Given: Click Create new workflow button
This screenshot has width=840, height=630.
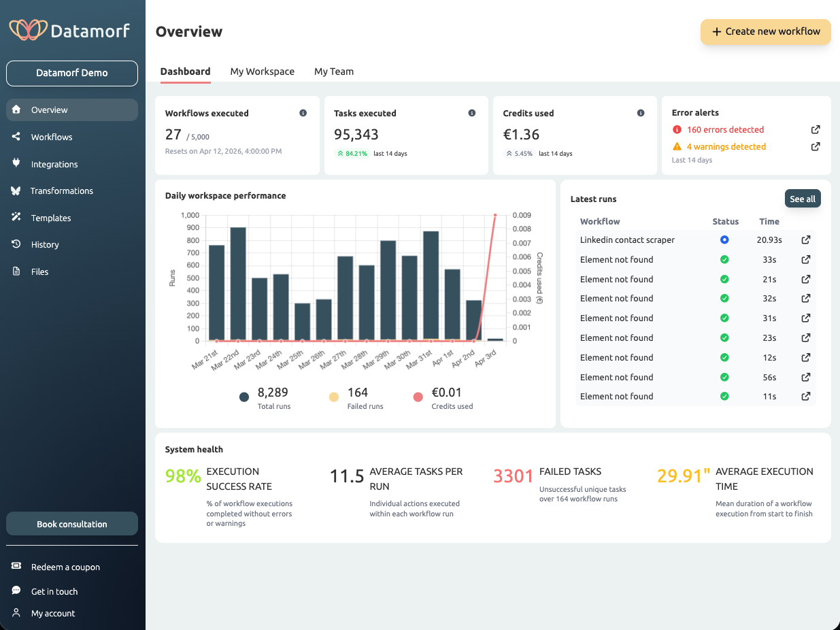Looking at the screenshot, I should [766, 31].
